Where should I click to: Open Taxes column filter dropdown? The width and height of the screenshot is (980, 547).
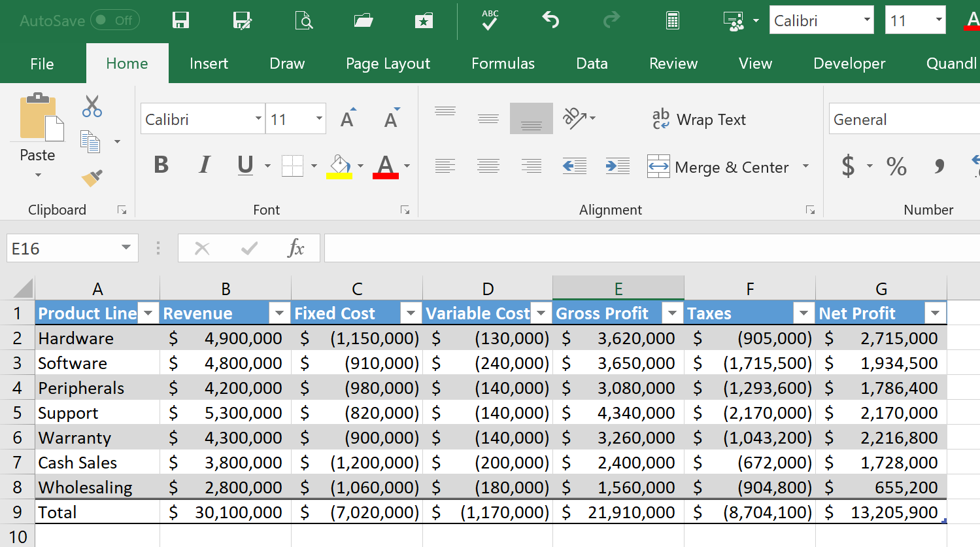tap(803, 313)
